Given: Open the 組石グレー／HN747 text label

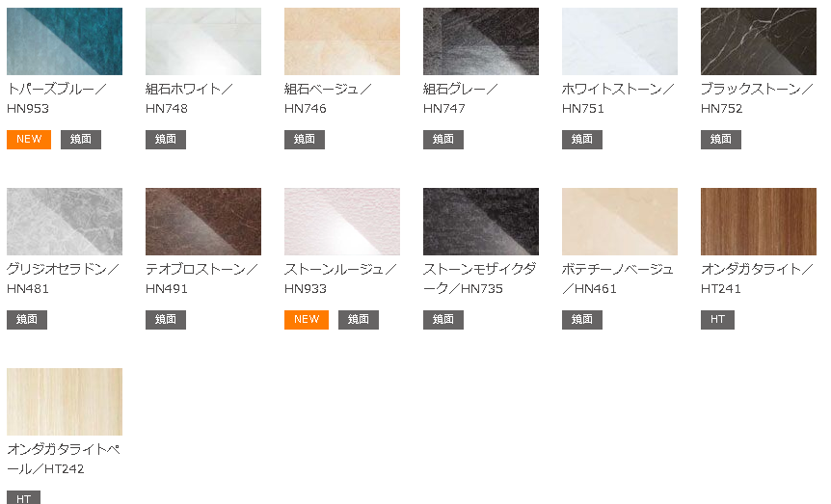Looking at the screenshot, I should coord(461,98).
